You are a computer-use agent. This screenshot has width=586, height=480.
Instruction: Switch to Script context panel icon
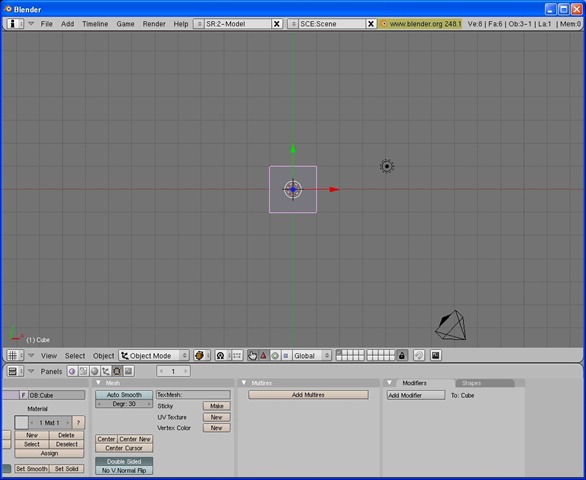(x=83, y=371)
